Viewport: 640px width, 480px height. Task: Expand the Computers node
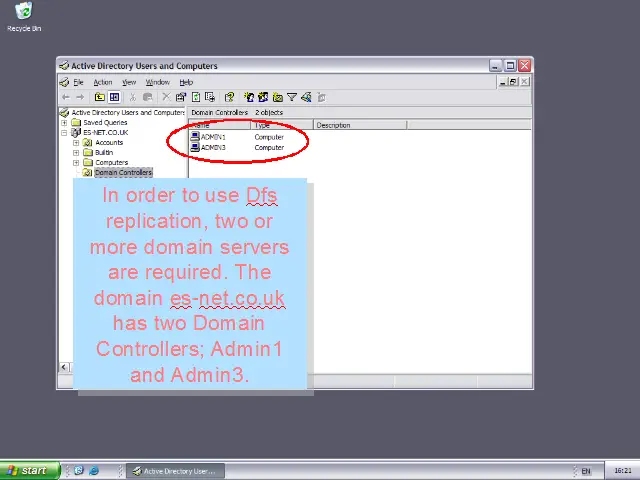tap(76, 162)
